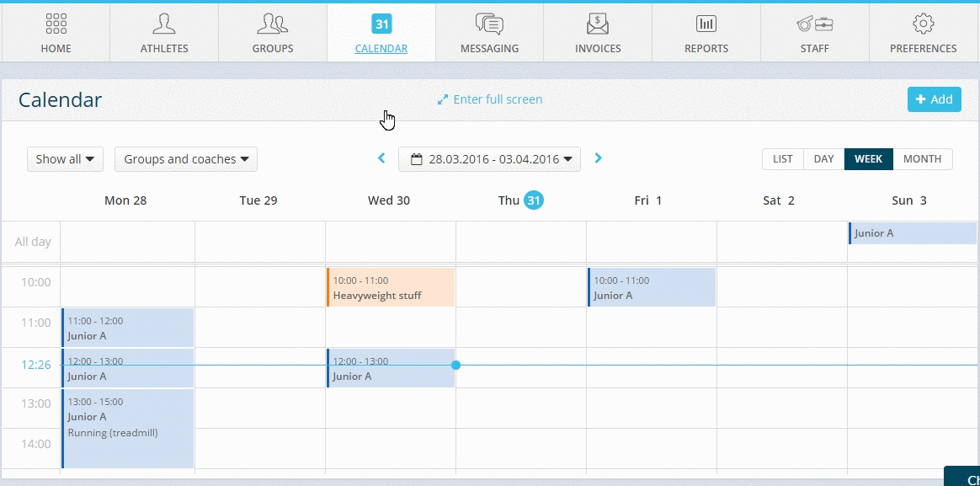Open the Messaging chat bubbles icon
The height and width of the screenshot is (486, 980).
489,24
